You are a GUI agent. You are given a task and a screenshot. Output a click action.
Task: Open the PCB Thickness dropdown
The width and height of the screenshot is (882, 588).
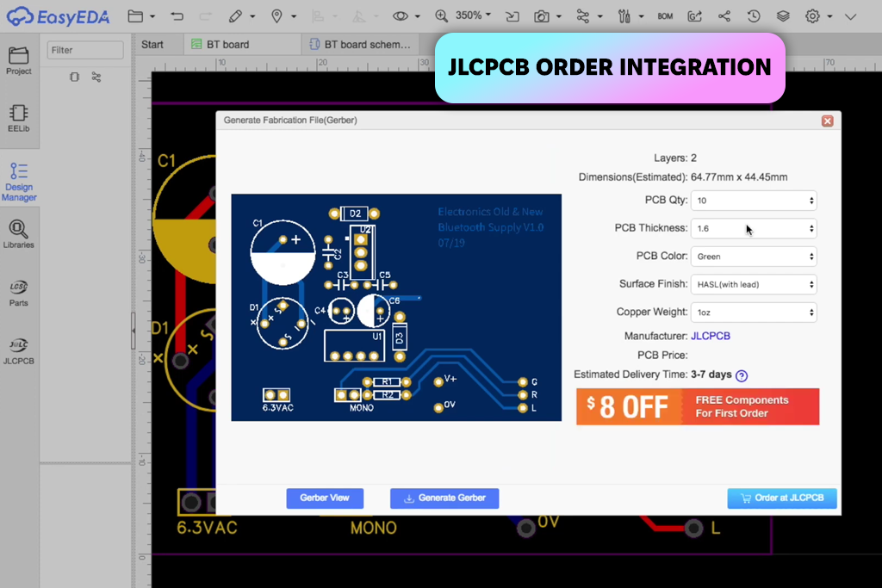pos(754,228)
